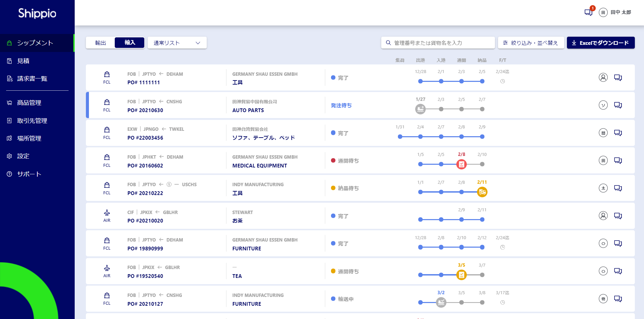
Task: Open 絞り込み・並べ替え filter options
Action: (531, 43)
